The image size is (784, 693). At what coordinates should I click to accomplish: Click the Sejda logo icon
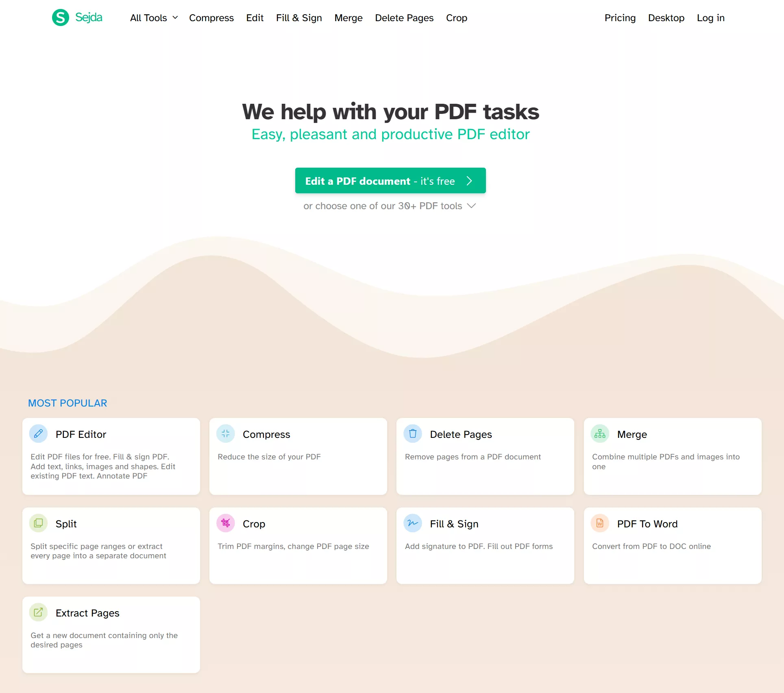60,17
